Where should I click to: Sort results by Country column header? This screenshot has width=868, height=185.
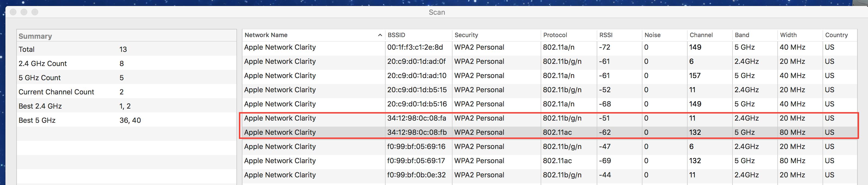pos(837,35)
